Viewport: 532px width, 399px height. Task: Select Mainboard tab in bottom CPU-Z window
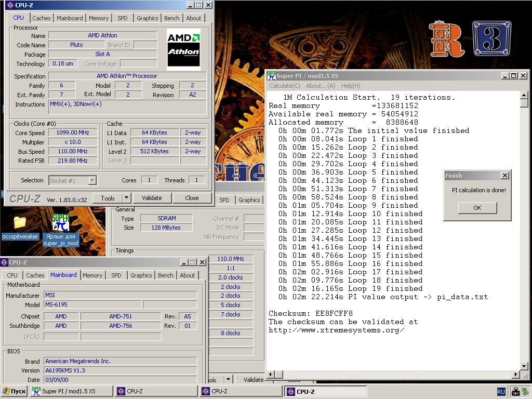(63, 275)
